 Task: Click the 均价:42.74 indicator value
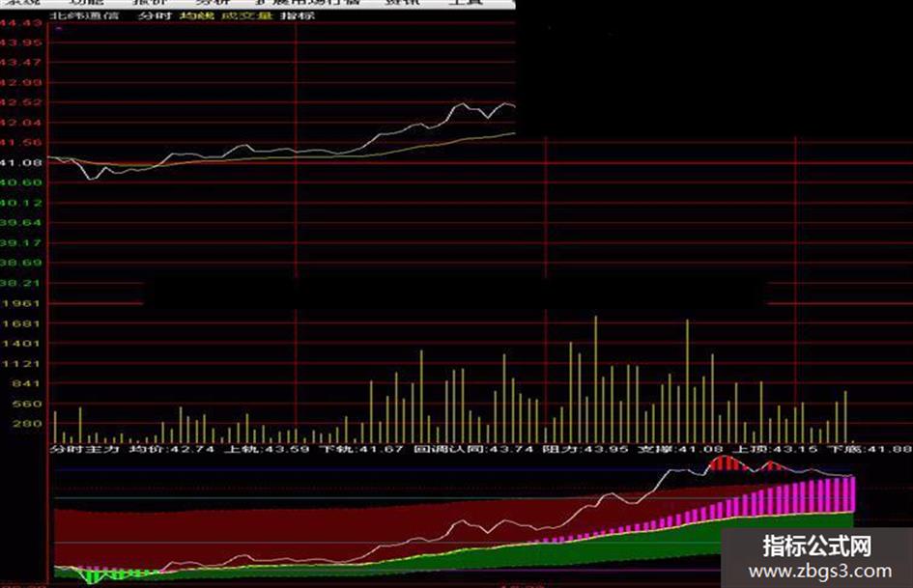pos(172,449)
